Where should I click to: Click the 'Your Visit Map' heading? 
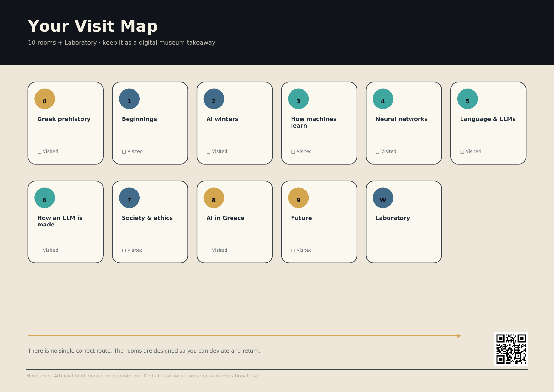[93, 26]
